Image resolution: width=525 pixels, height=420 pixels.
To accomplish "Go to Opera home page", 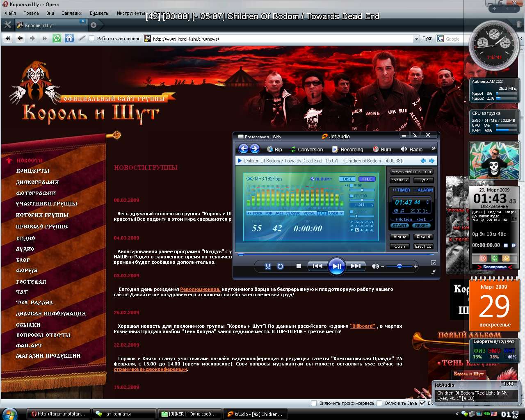I will click(x=69, y=39).
